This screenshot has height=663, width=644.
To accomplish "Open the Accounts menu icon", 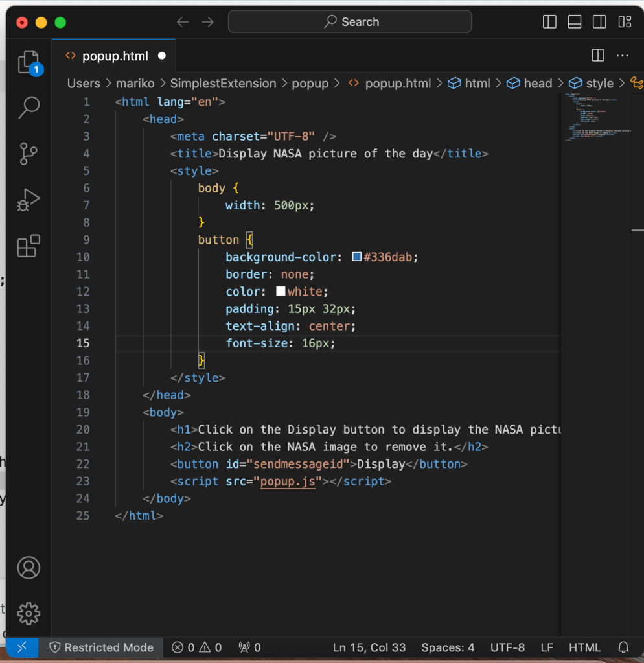I will pos(29,568).
